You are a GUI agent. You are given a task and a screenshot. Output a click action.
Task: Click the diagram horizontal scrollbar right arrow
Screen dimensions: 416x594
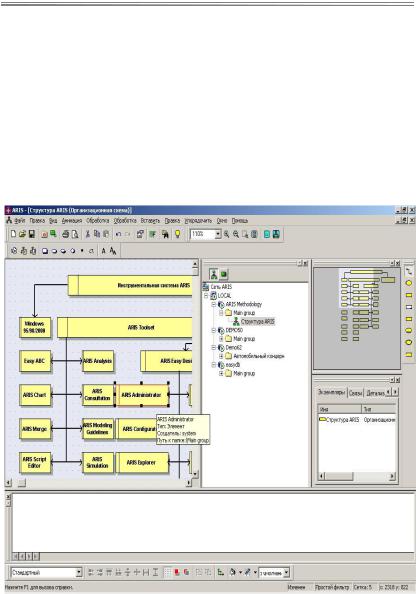tap(189, 482)
